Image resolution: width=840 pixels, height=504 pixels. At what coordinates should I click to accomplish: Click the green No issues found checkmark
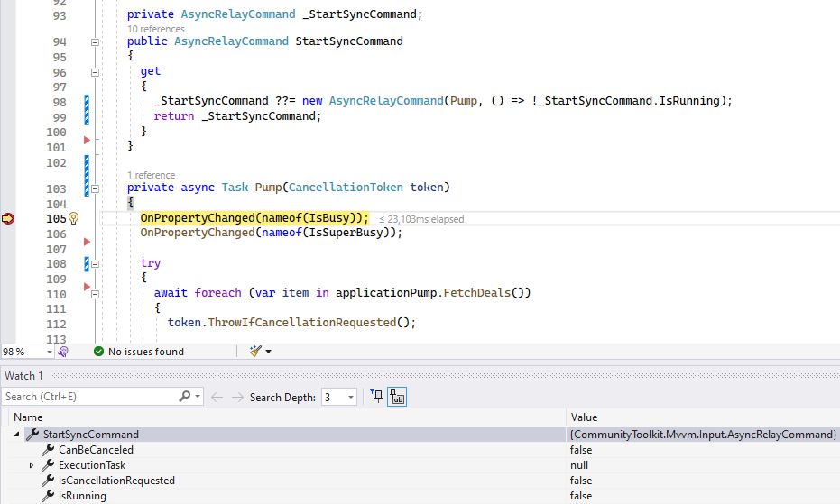(98, 352)
